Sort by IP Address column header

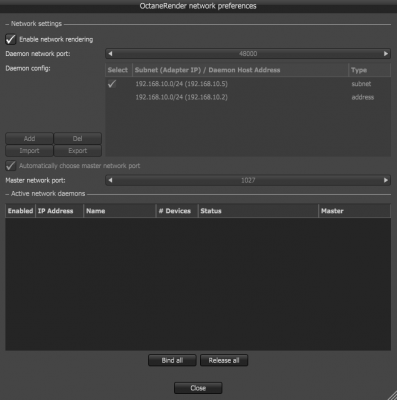59,211
